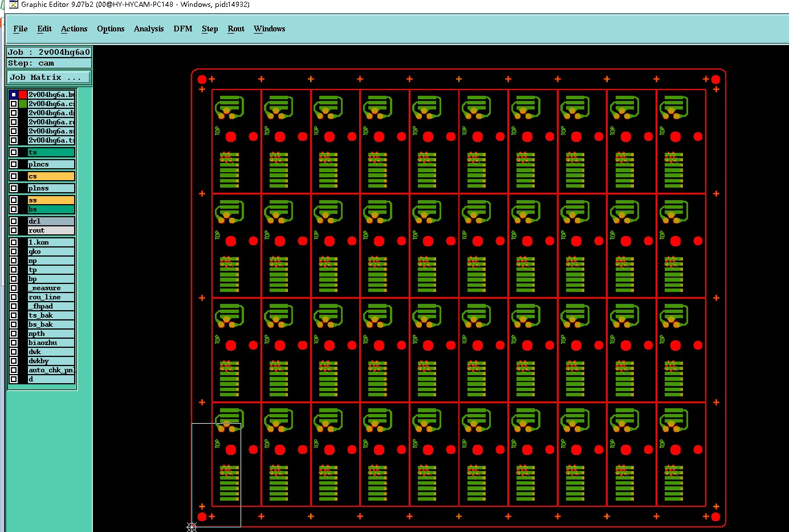
Task: Select the _fhpad layer name
Action: pyautogui.click(x=51, y=306)
